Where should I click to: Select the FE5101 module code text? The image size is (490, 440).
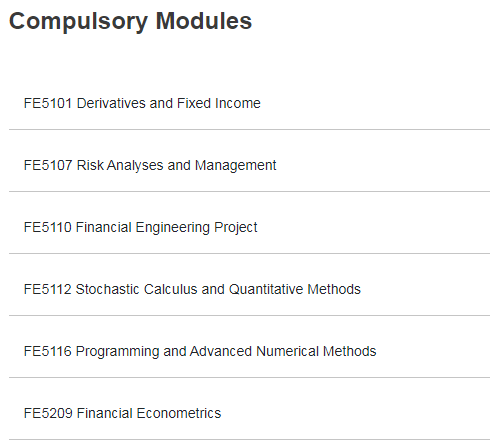click(x=48, y=103)
